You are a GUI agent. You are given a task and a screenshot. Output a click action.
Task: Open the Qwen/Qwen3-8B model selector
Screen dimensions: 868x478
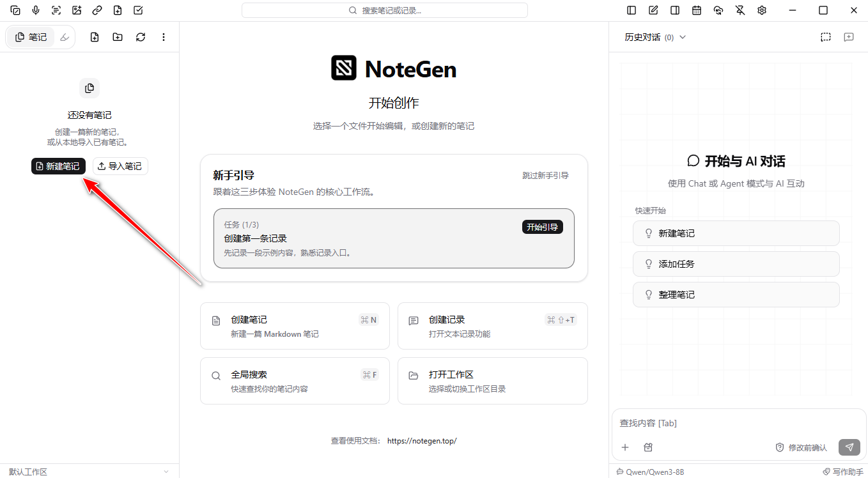(650, 472)
